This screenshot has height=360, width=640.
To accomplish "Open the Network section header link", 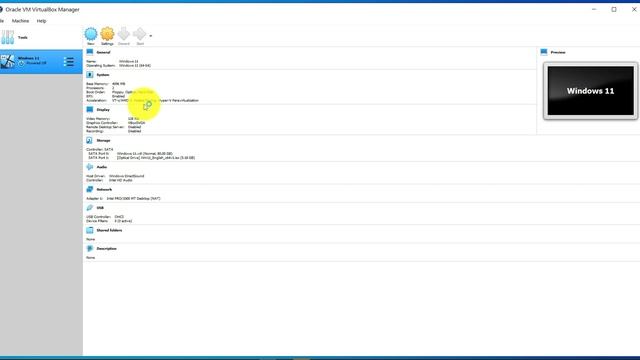I will tap(104, 189).
